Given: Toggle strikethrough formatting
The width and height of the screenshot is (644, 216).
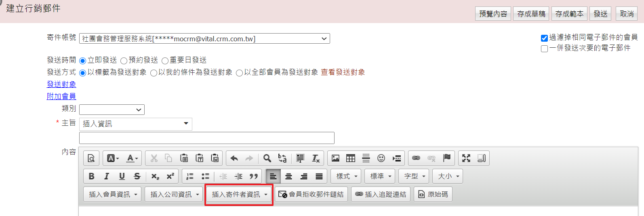Looking at the screenshot, I should (x=137, y=176).
